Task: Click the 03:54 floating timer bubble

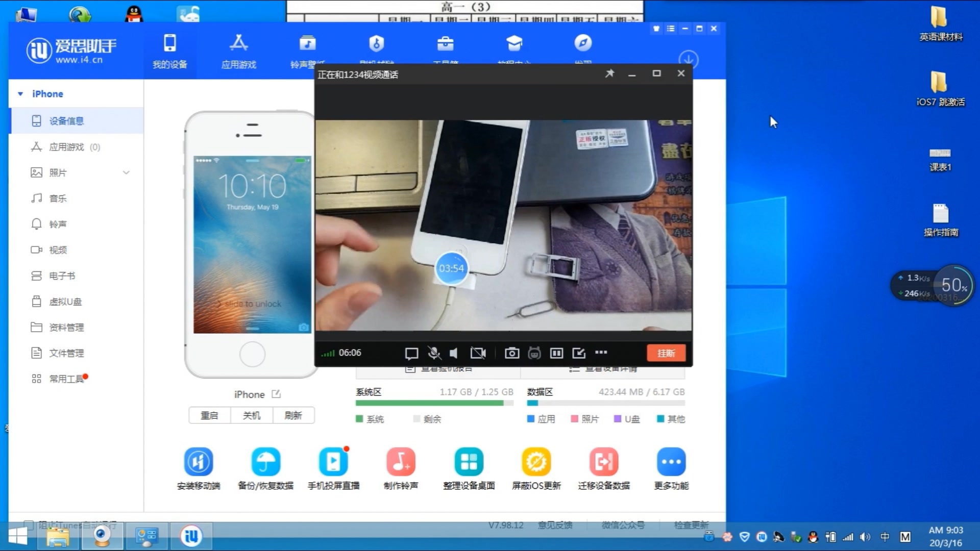Action: click(452, 268)
